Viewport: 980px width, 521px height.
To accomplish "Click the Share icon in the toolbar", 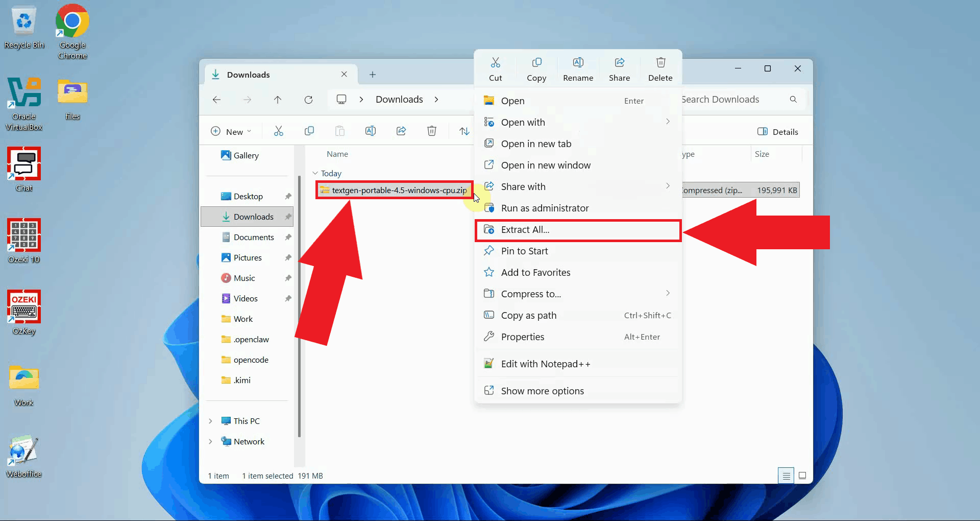I will [619, 69].
